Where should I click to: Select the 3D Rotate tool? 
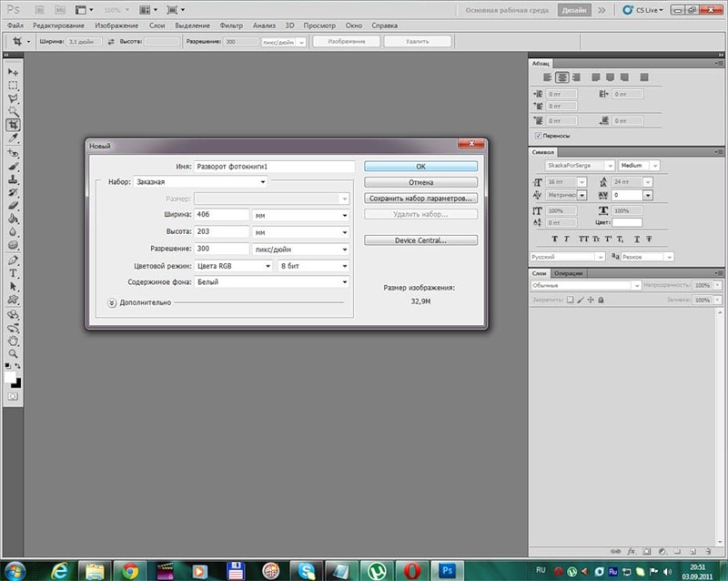pos(13,315)
